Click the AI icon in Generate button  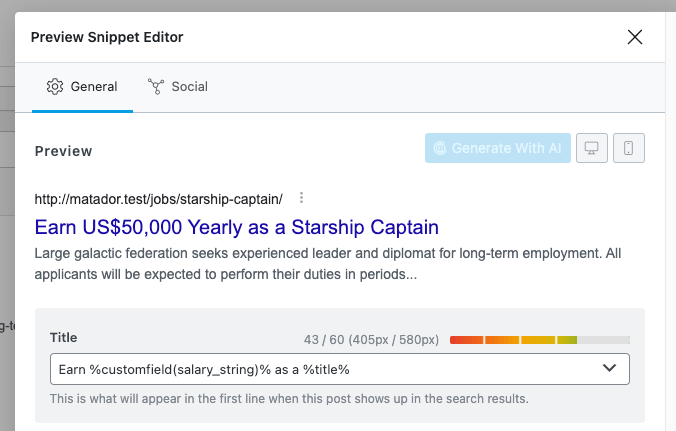click(438, 149)
